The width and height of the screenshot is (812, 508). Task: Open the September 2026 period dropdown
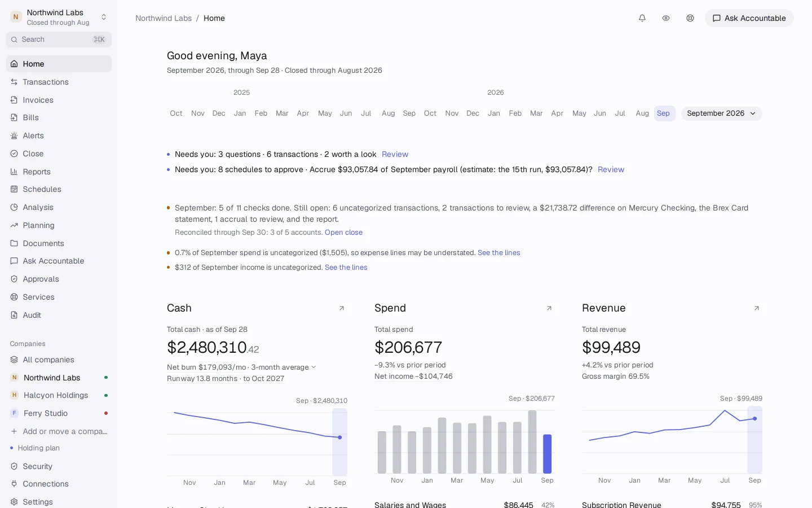coord(721,113)
